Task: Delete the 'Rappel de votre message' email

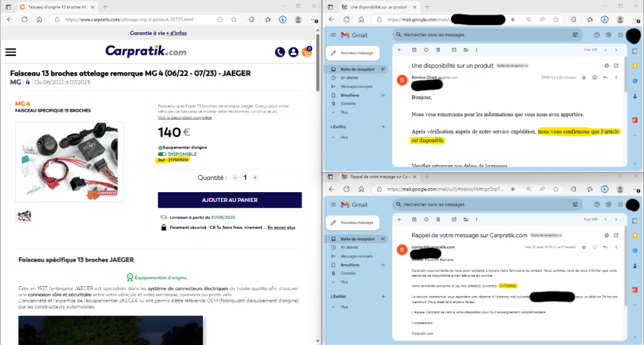Action: point(438,219)
